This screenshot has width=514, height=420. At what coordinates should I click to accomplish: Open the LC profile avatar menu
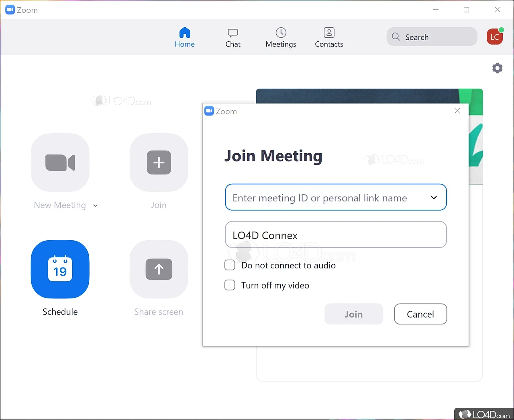coord(495,37)
